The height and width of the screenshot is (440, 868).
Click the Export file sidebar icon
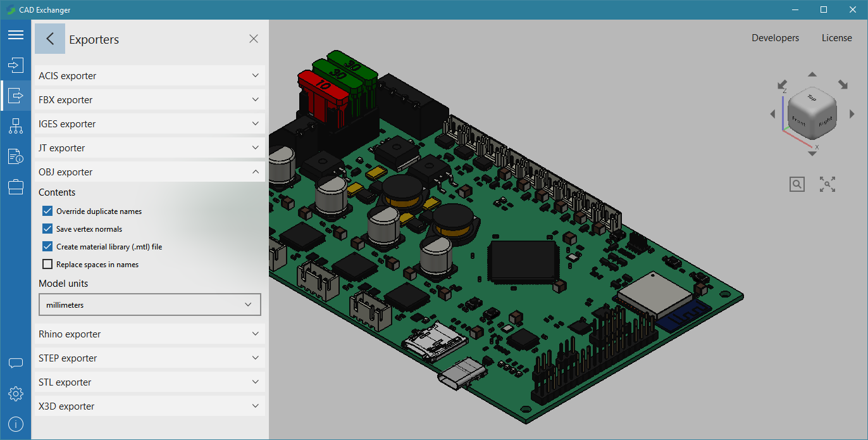(15, 96)
